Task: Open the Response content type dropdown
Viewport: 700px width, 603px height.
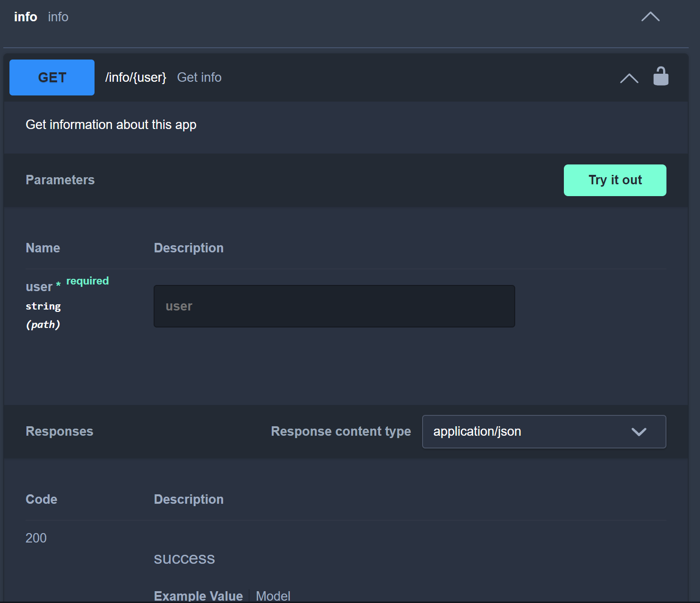Action: 544,431
